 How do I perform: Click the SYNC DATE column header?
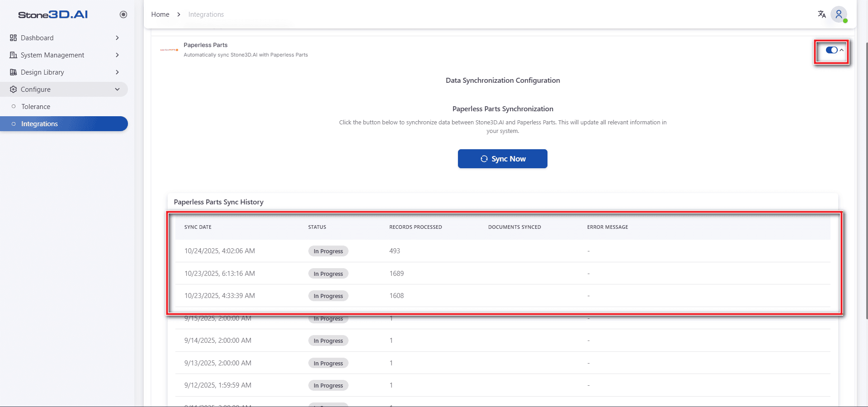[198, 227]
